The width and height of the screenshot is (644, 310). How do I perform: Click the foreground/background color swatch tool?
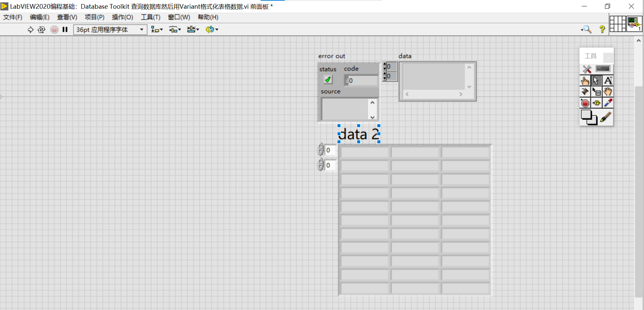[589, 118]
